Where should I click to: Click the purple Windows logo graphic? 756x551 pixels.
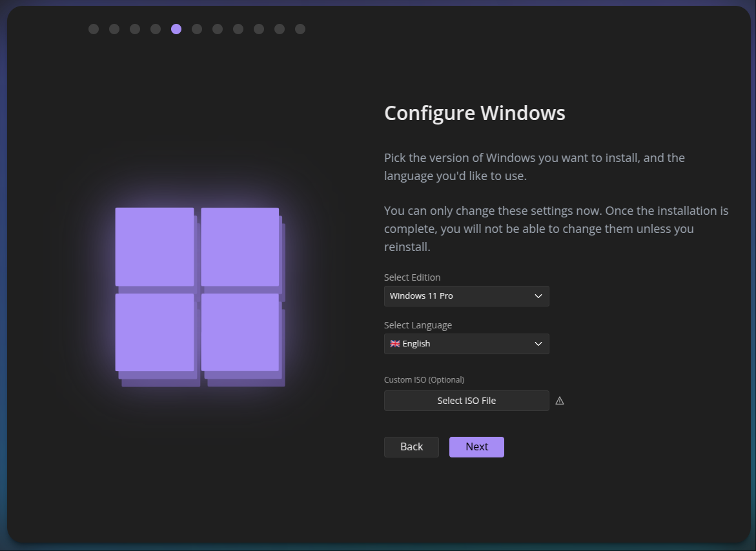click(x=199, y=296)
